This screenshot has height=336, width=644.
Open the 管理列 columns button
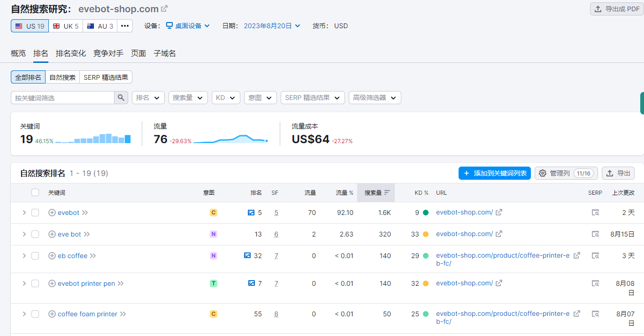coord(566,173)
